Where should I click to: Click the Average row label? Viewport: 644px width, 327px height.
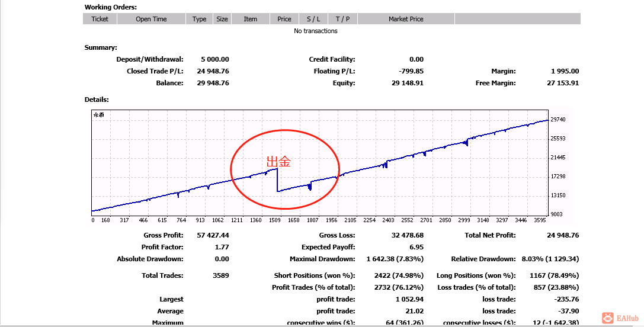click(x=171, y=312)
